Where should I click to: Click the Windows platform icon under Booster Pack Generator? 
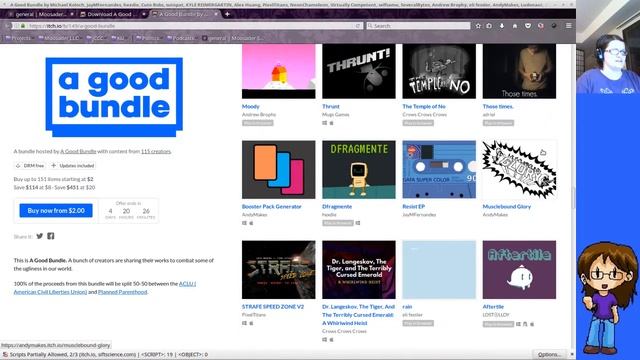pyautogui.click(x=244, y=223)
